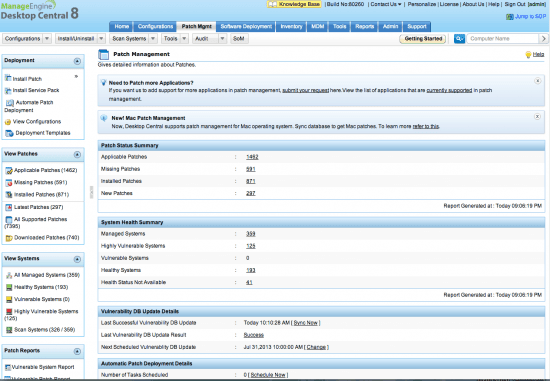Expand the Contact Us menu
550x381 pixels.
386,4
